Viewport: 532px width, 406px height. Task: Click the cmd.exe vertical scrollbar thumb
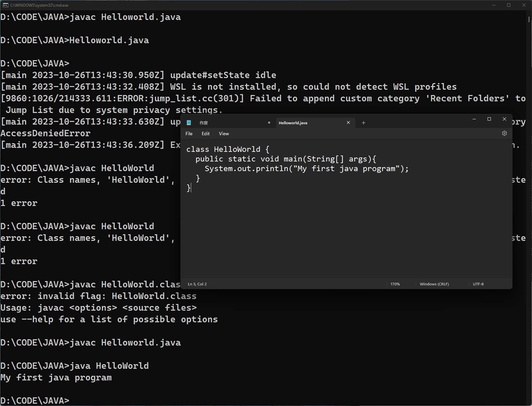(529, 19)
